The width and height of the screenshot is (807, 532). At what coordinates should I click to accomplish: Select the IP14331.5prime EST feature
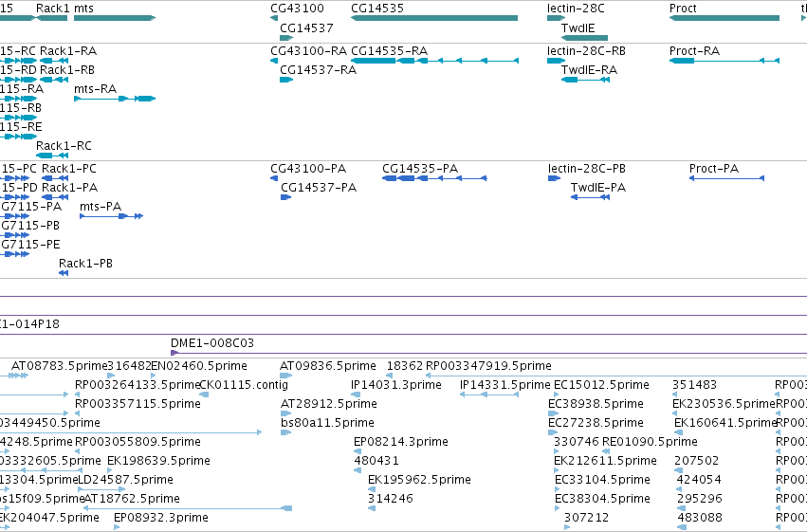[489, 394]
